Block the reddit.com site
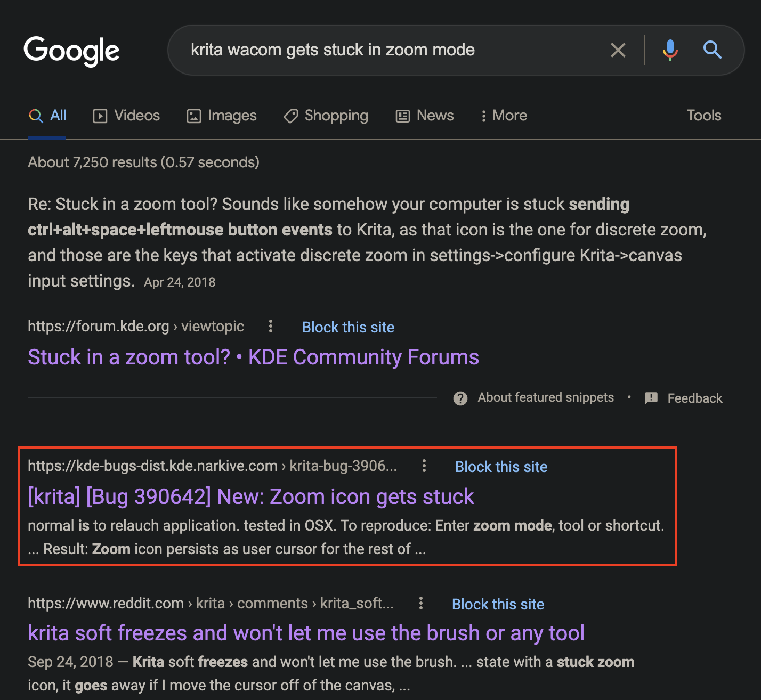The image size is (761, 700). pyautogui.click(x=498, y=604)
